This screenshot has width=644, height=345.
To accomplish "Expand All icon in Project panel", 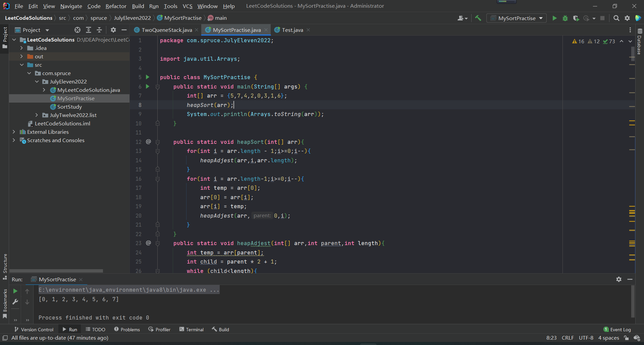I will 89,30.
